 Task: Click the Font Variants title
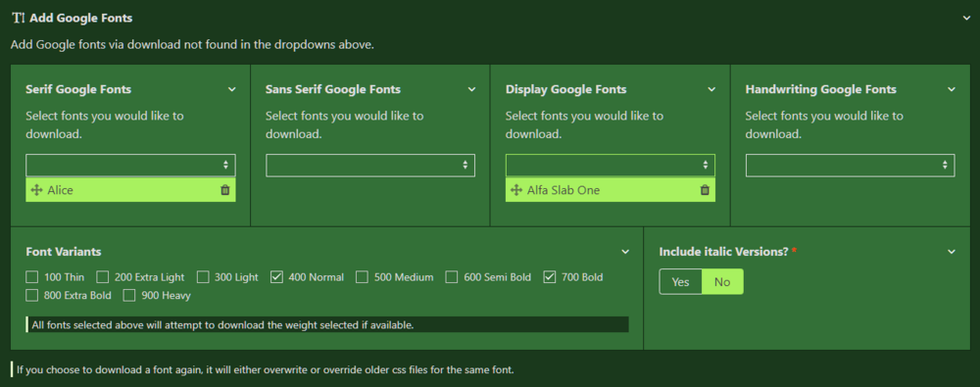(64, 252)
